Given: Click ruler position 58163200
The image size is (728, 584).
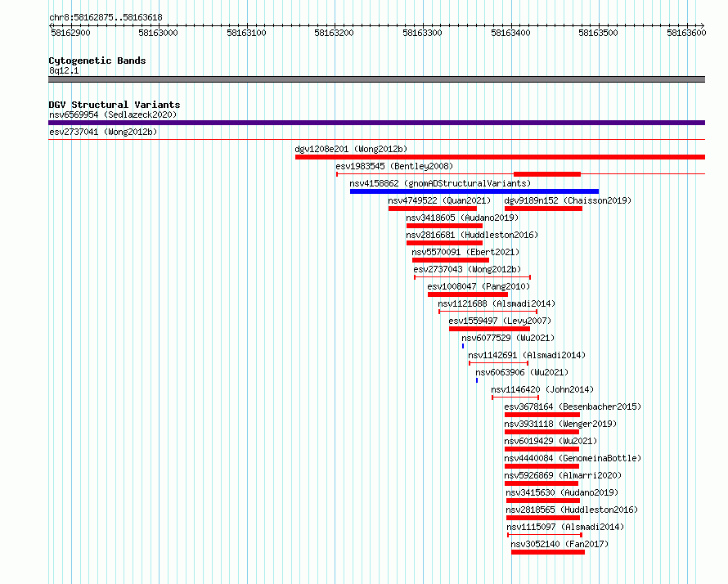Looking at the screenshot, I should tap(335, 33).
